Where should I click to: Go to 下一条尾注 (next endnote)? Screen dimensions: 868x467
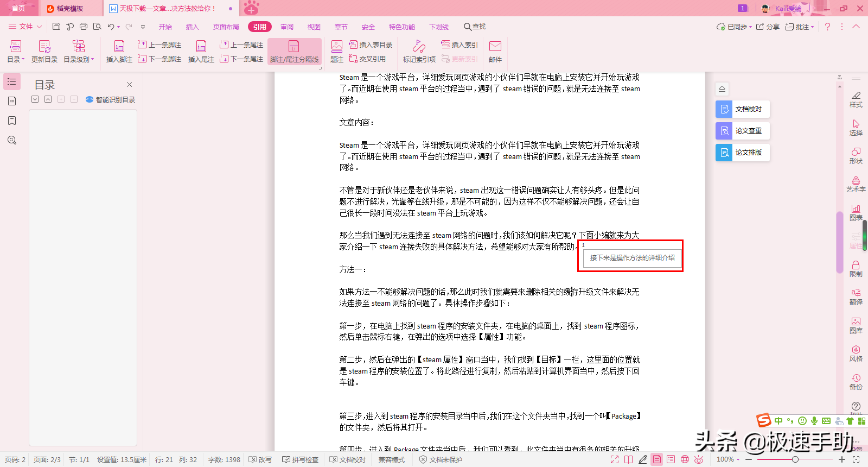pos(241,59)
